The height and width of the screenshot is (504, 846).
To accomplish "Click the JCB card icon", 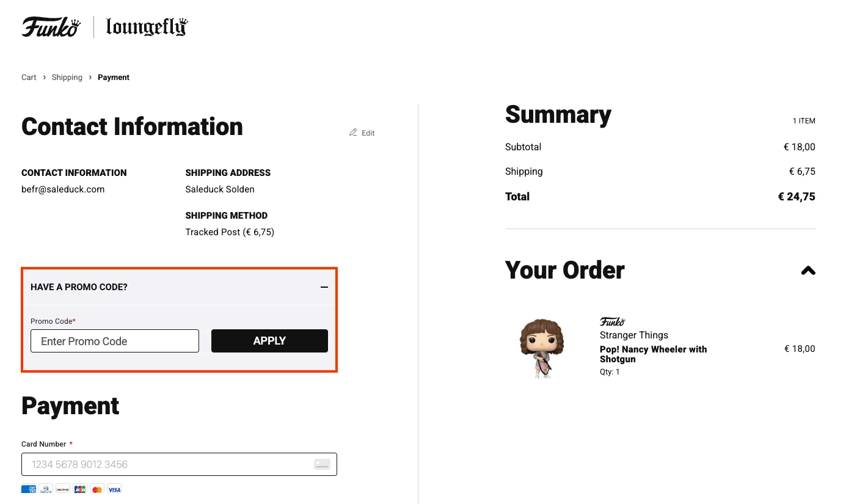I will tap(80, 489).
